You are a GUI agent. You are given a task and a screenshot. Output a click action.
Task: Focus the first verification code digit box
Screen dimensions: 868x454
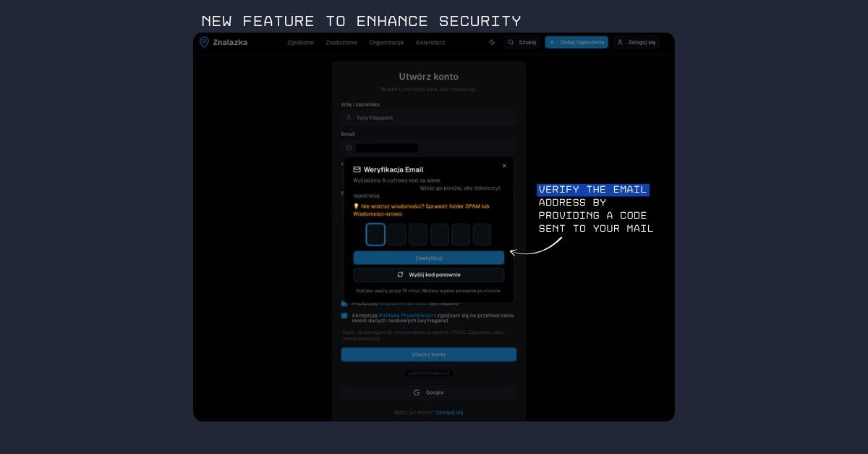375,235
